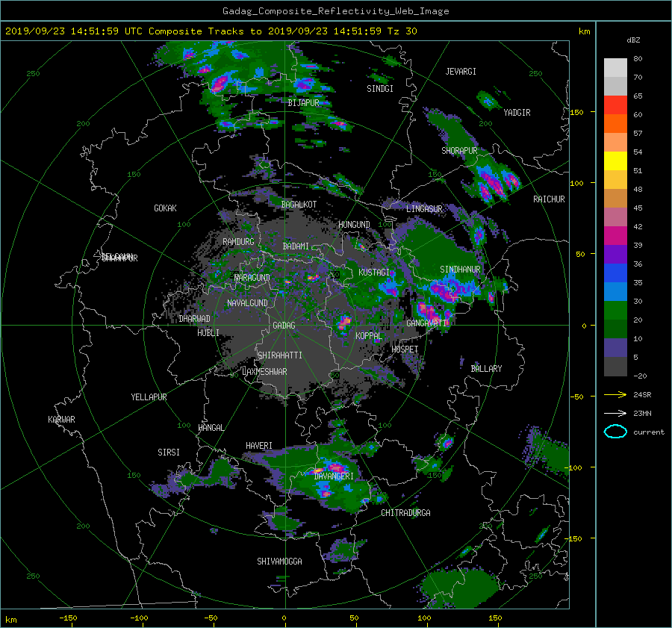Viewport: 672px width, 628px height.
Task: Click the HANGAL city label
Action: [211, 428]
